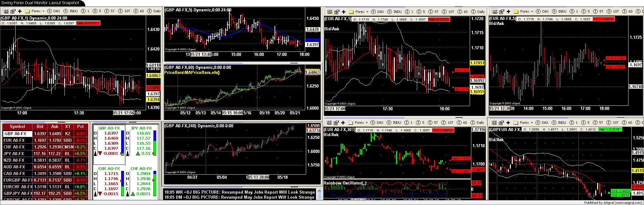
Task: Toggle the LINK icon in the GBPEUR chart toolbar
Action: pos(494,123)
